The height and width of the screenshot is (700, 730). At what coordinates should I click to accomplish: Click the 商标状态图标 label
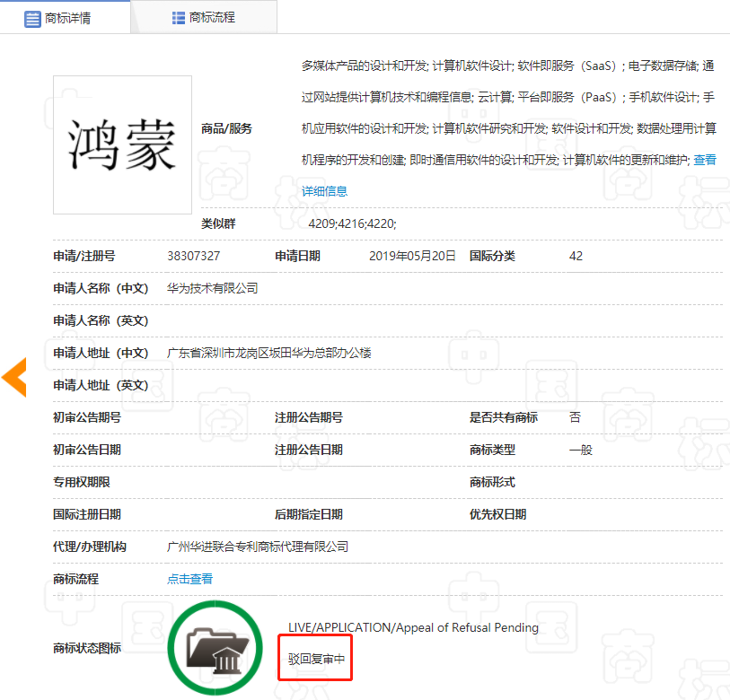tap(87, 647)
